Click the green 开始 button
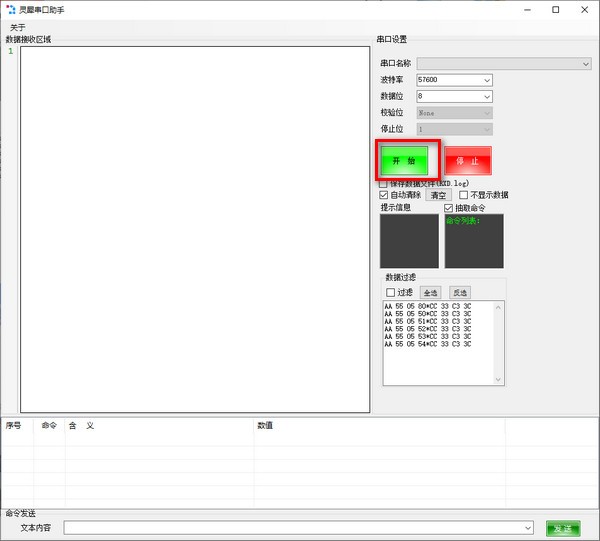 (404, 161)
